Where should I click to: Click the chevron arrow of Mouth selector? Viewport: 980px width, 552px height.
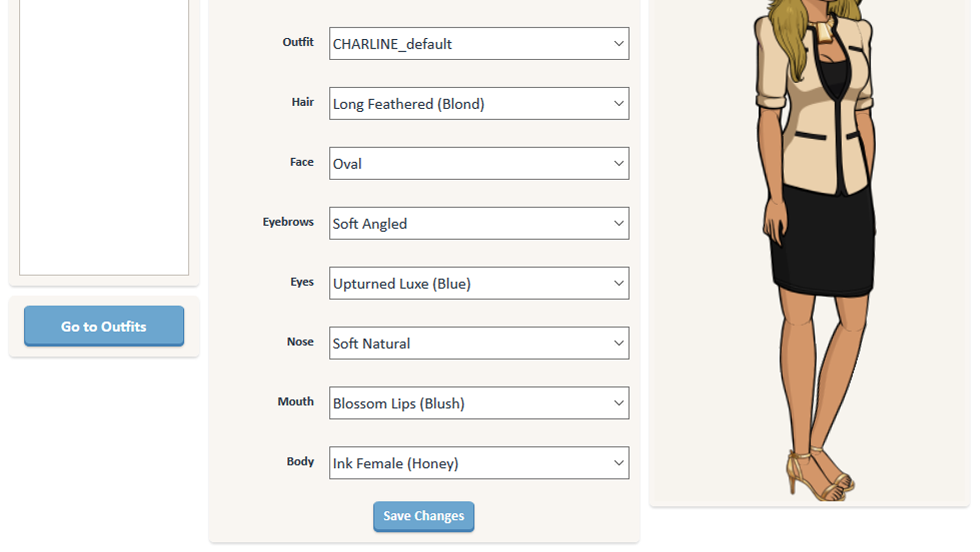[x=619, y=403]
